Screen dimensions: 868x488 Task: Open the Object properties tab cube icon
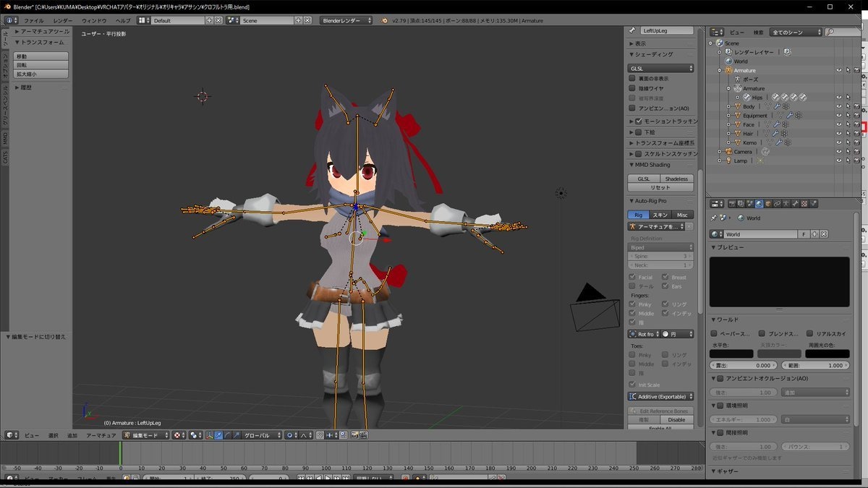coord(768,204)
